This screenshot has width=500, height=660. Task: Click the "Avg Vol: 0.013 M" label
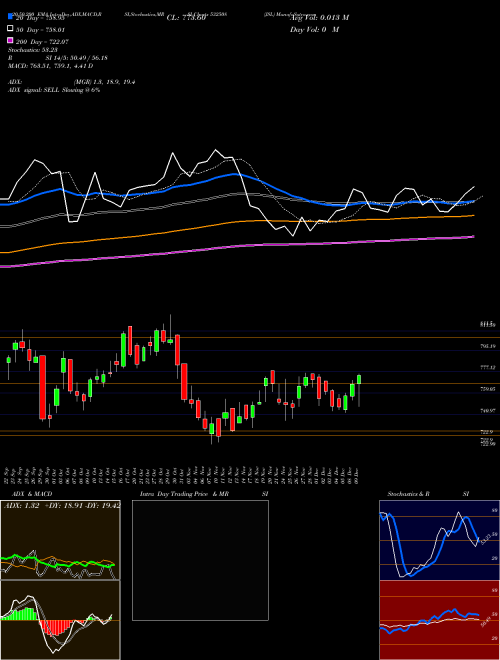click(319, 17)
